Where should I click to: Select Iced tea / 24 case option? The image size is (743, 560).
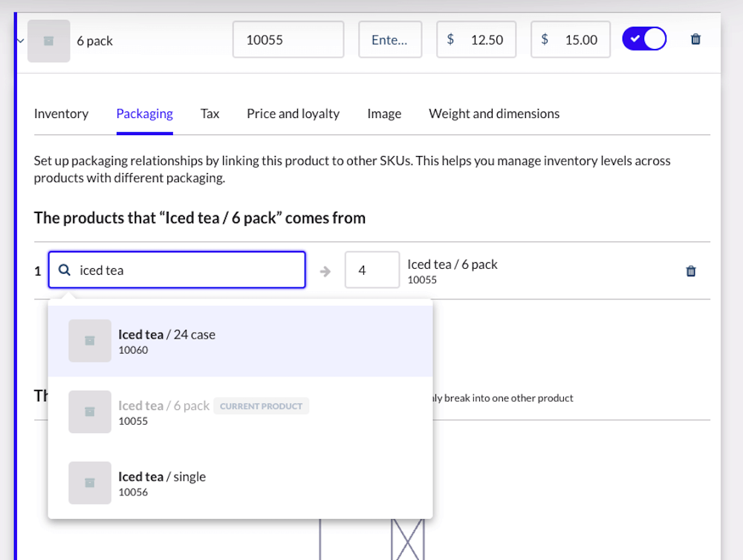[240, 341]
